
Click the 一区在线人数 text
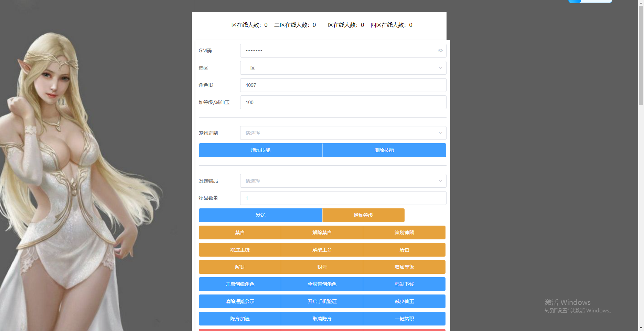click(x=247, y=25)
